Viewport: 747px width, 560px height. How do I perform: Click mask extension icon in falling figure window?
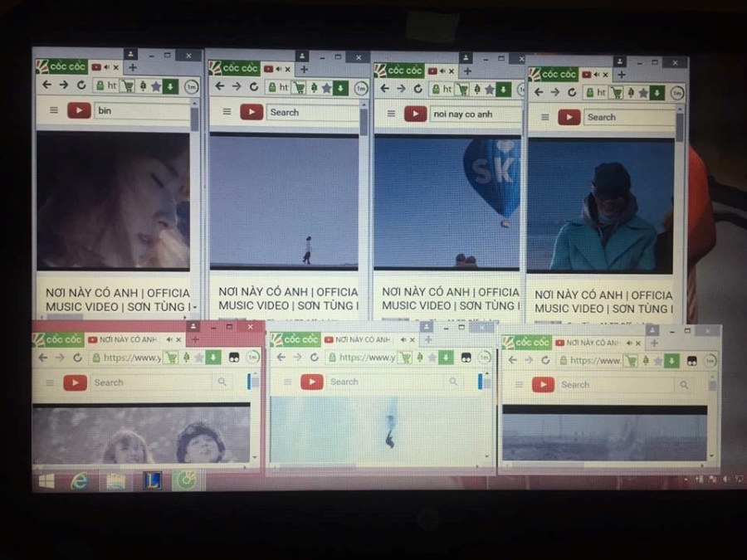tap(466, 357)
